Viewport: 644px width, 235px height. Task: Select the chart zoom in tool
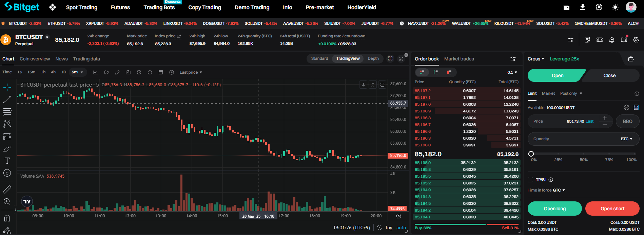pos(7,201)
